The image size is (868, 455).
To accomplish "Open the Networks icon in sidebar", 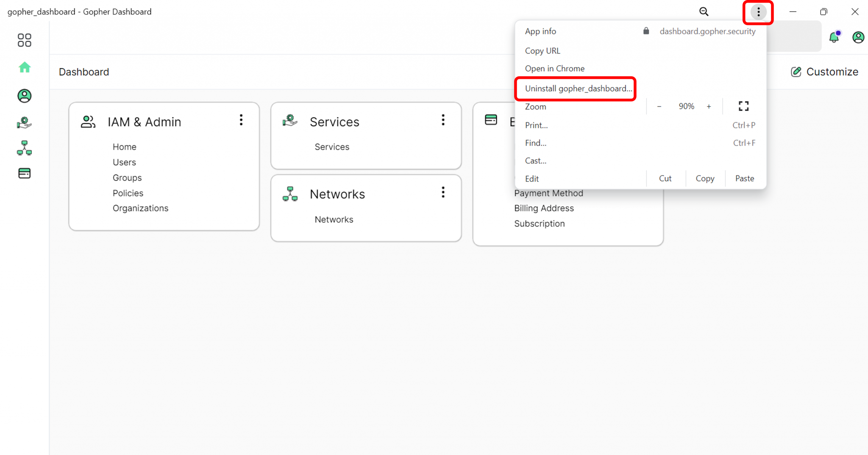I will point(24,148).
